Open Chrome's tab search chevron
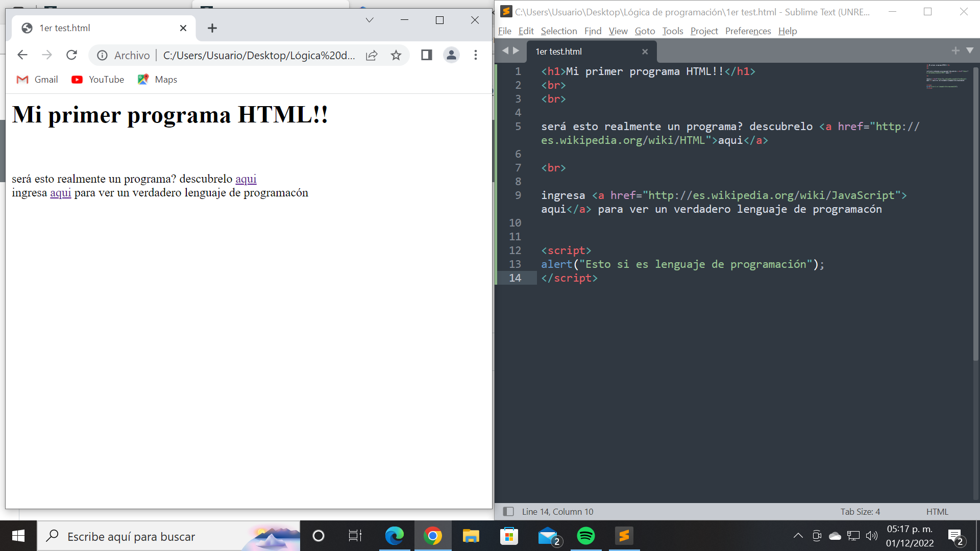The height and width of the screenshot is (551, 980). pos(370,20)
